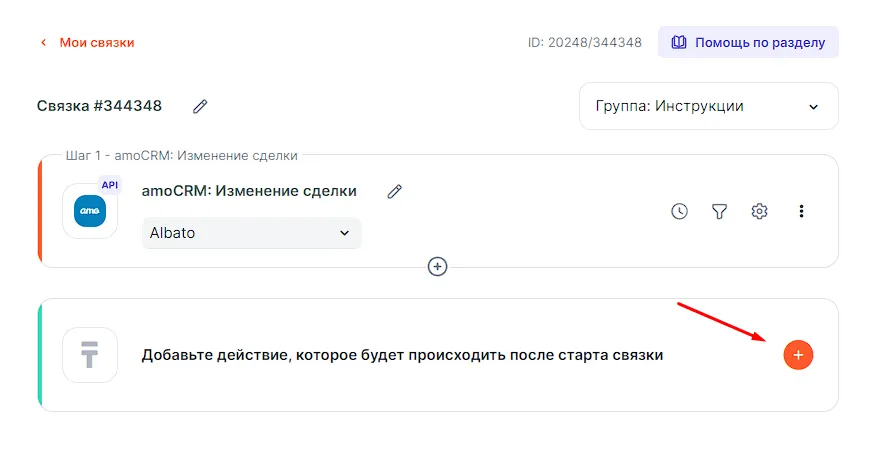Screen dimensions: 891x462
Task: Click the API badge on amoCRM logo
Action: click(110, 185)
